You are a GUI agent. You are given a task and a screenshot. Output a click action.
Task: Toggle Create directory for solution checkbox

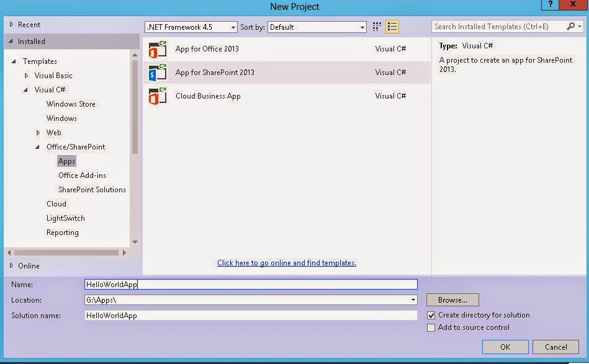(431, 315)
